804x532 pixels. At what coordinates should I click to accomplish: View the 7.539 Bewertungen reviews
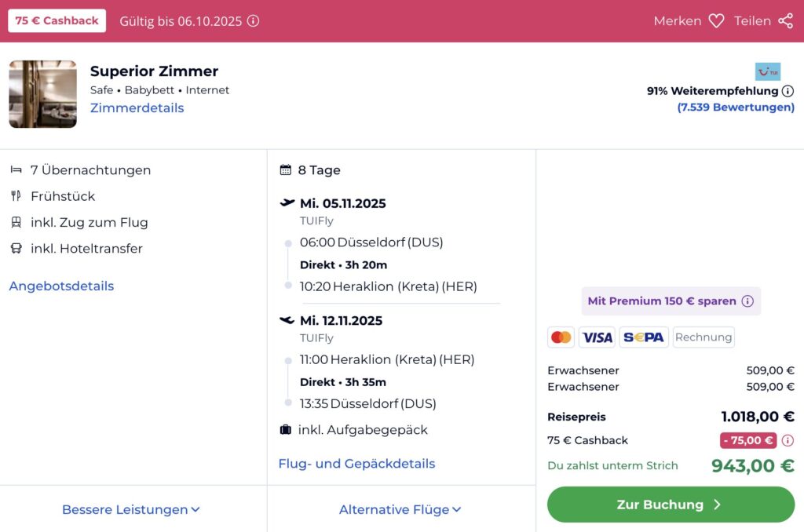tap(736, 107)
